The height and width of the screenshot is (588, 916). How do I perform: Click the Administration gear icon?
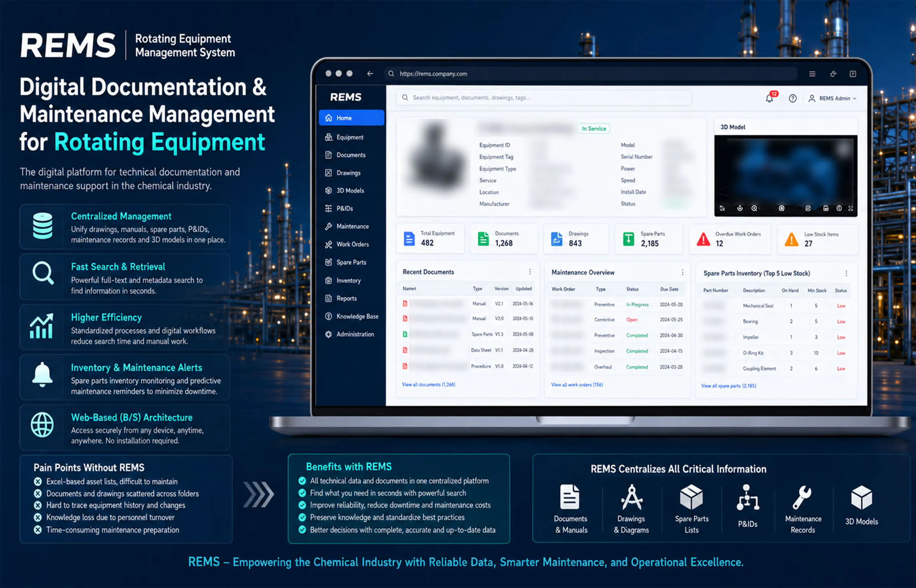pyautogui.click(x=328, y=334)
